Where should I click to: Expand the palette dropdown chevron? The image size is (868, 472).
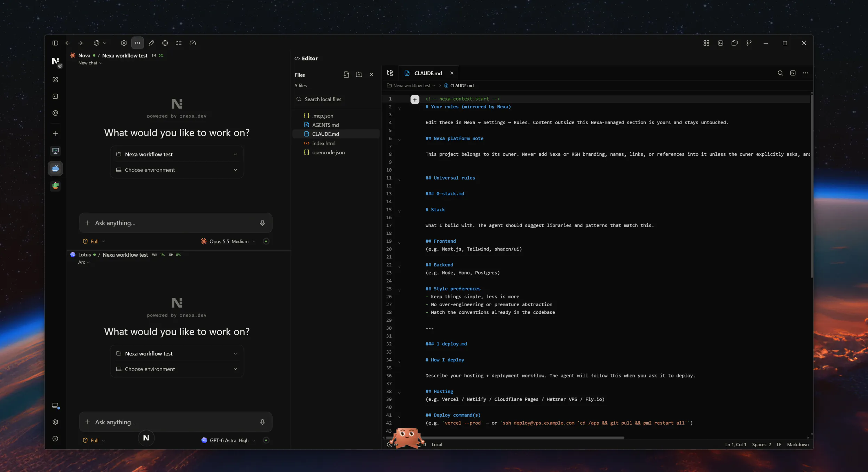tap(105, 43)
